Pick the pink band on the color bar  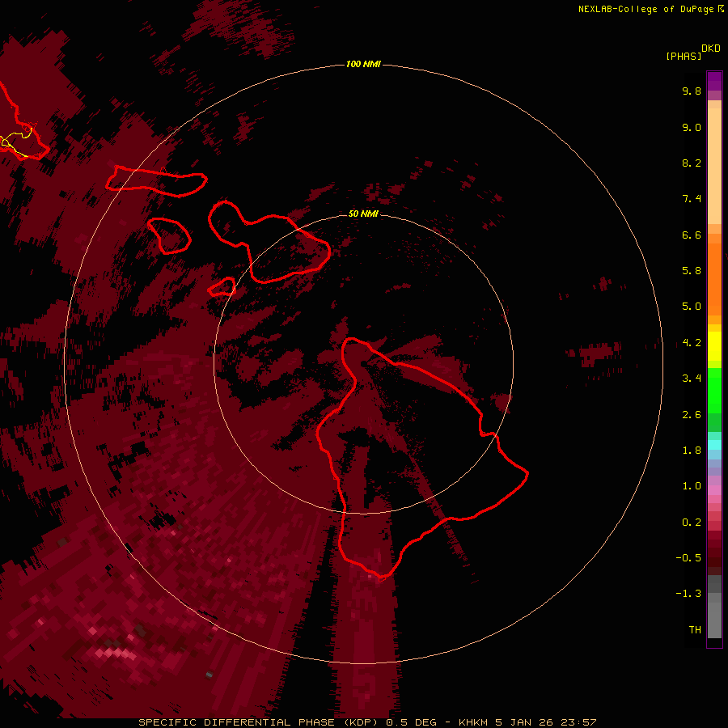point(714,490)
